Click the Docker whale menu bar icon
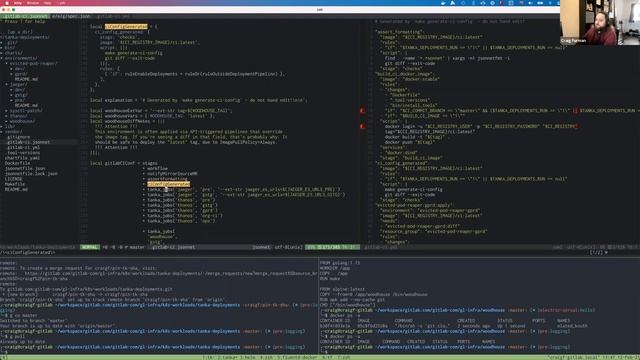The width and height of the screenshot is (640, 360). pos(443,3)
